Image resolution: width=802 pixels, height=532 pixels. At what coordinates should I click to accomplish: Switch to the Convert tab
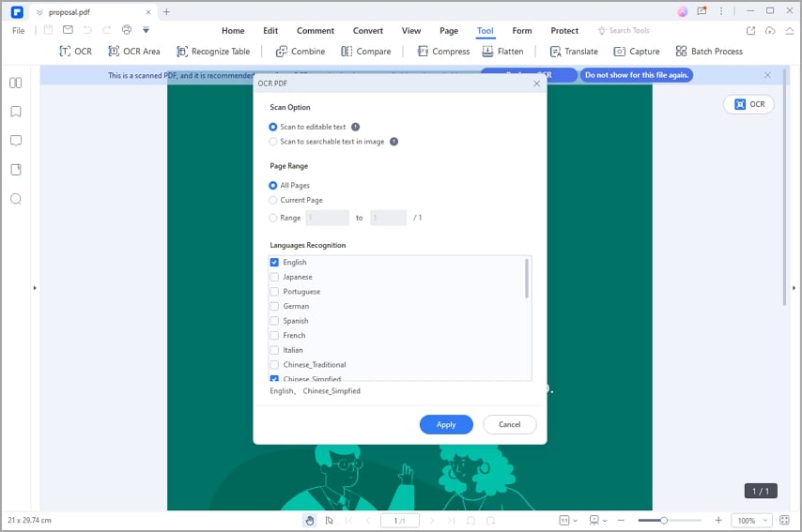(368, 31)
